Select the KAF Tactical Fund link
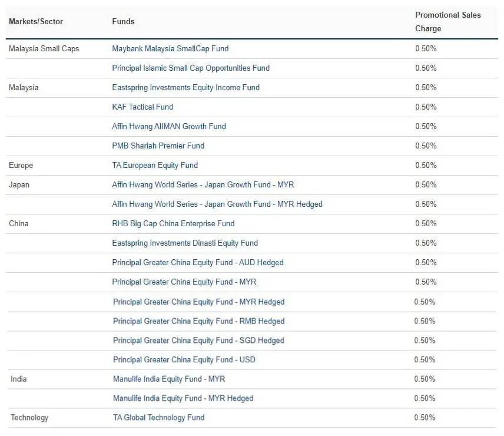 point(142,107)
